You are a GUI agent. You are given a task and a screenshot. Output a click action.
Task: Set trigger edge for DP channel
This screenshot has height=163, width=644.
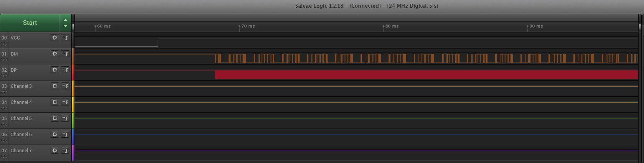[65, 70]
